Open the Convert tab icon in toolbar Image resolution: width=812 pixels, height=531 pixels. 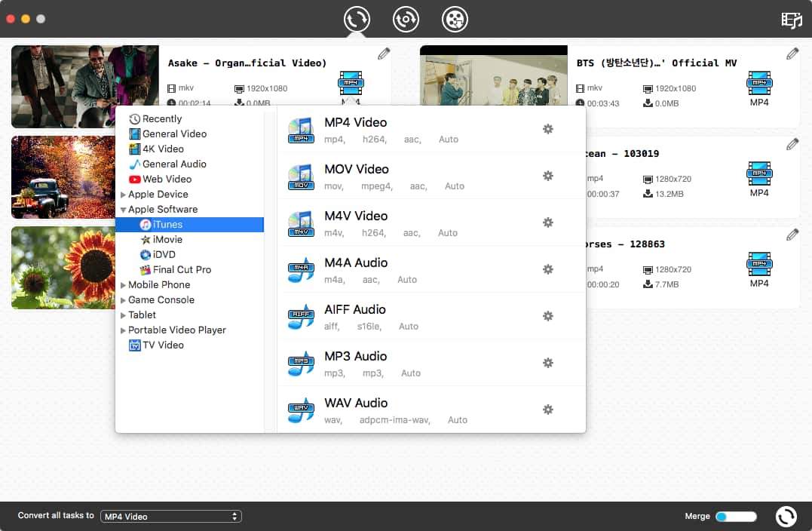[357, 19]
